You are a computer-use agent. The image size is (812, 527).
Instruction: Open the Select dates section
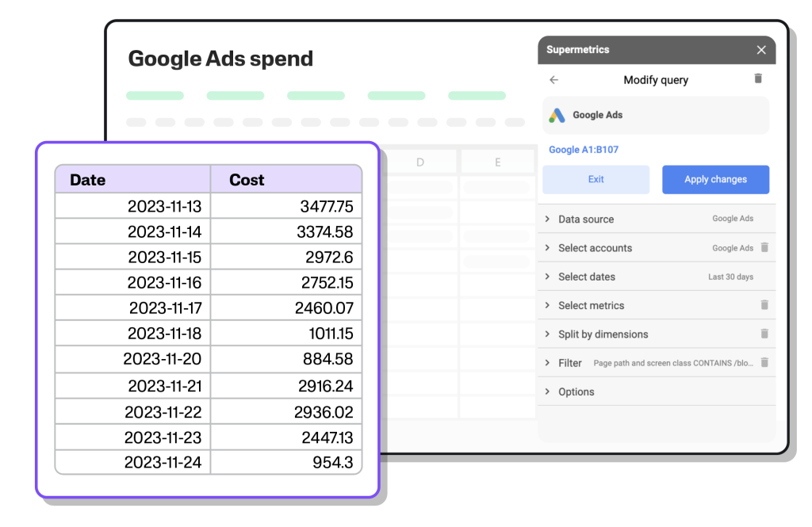pos(586,277)
